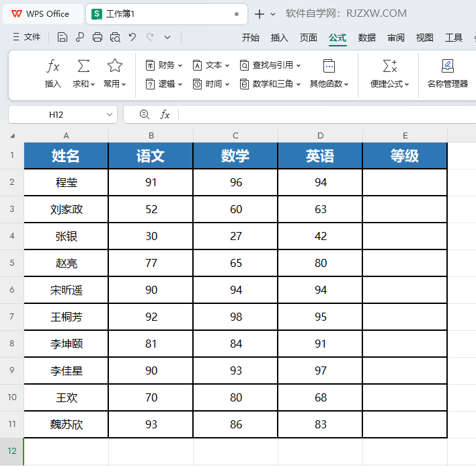476x466 pixels.
Task: Select 王欢's 语文 score 70
Action: pyautogui.click(x=151, y=397)
